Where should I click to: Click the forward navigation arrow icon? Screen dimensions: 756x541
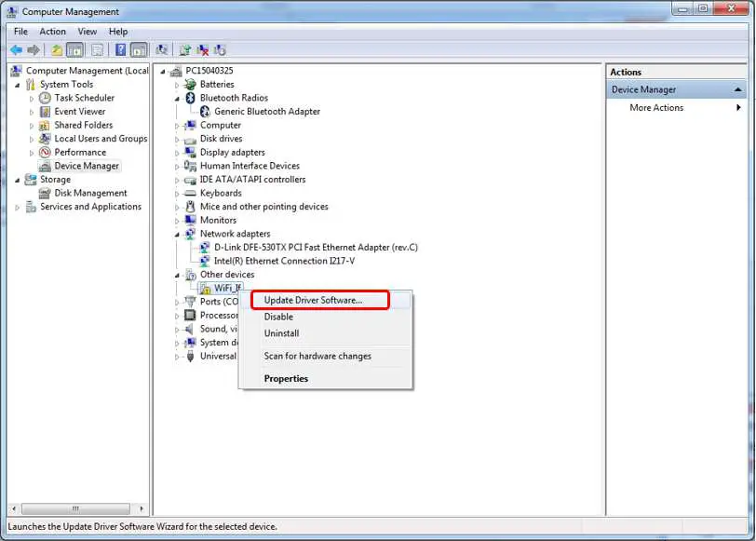34,49
